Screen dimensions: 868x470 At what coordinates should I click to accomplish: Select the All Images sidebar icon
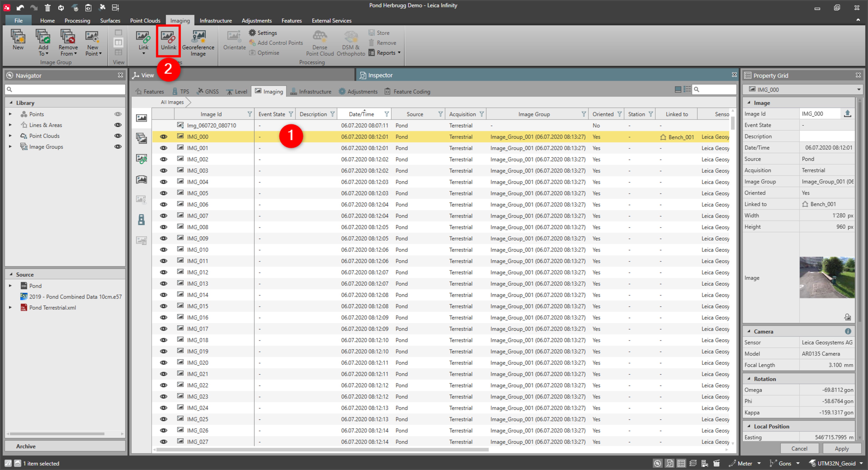tap(141, 118)
